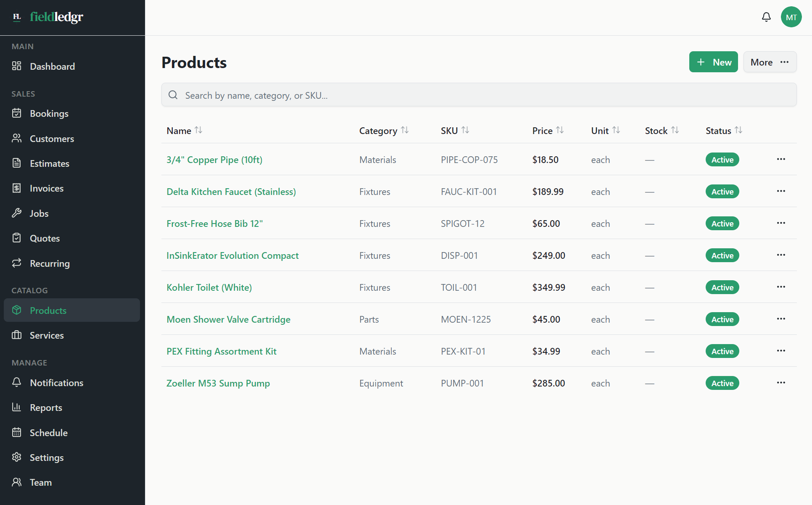The height and width of the screenshot is (505, 812).
Task: Click the Settings gear icon in the sidebar
Action: [x=17, y=457]
